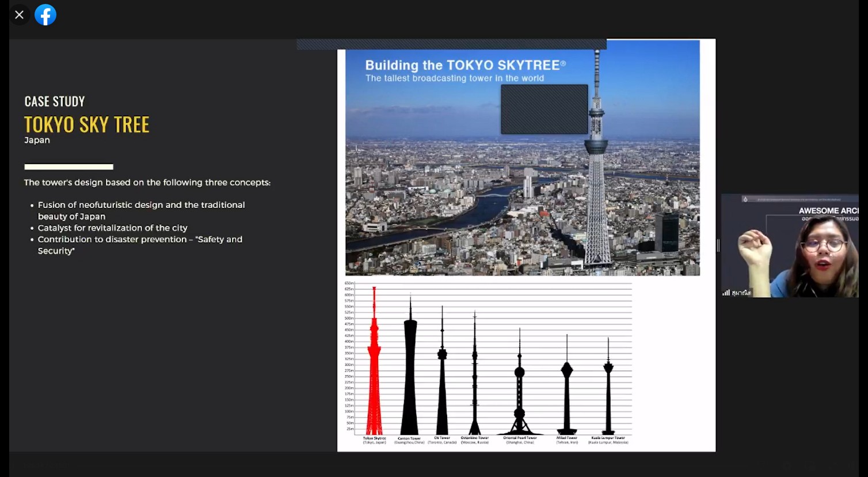Viewport: 868px width, 477px height.
Task: Click the white horizontal bar under Japan
Action: coord(68,167)
